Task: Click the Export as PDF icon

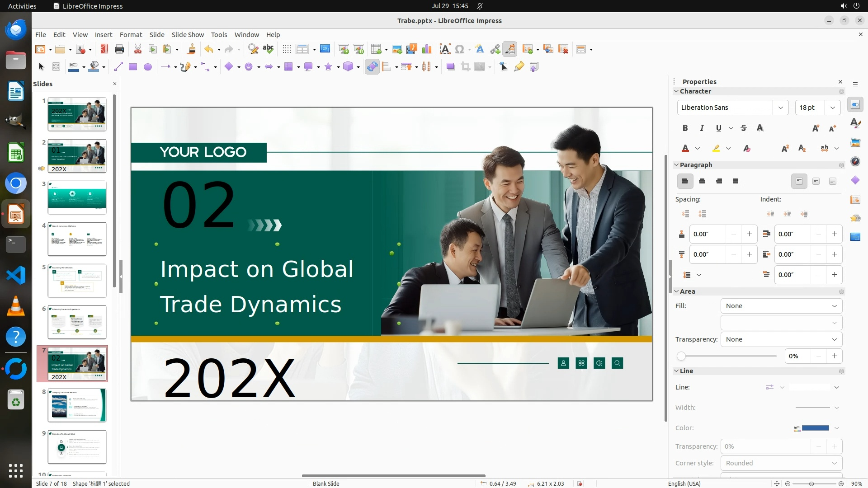Action: (104, 49)
